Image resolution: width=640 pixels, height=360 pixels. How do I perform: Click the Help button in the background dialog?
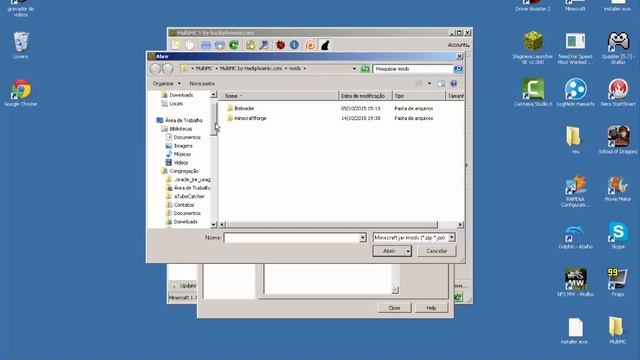pyautogui.click(x=431, y=308)
